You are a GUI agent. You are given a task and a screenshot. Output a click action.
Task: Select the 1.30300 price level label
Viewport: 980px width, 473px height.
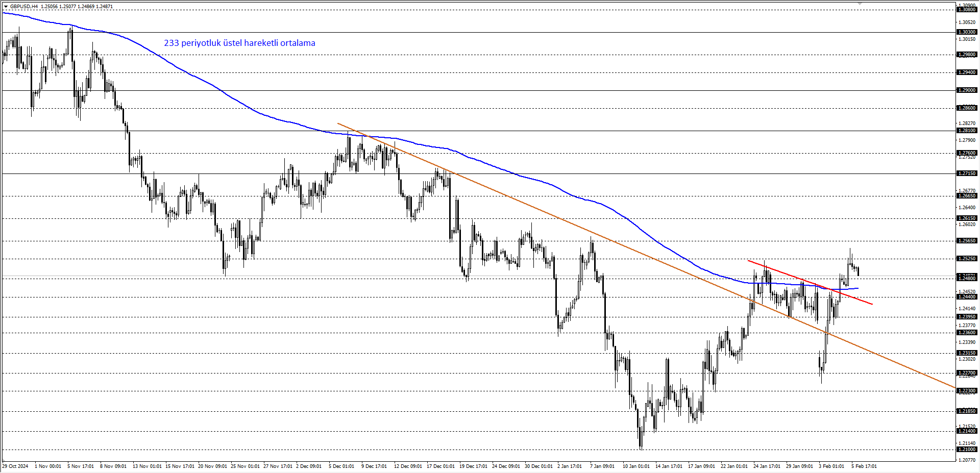(966, 32)
